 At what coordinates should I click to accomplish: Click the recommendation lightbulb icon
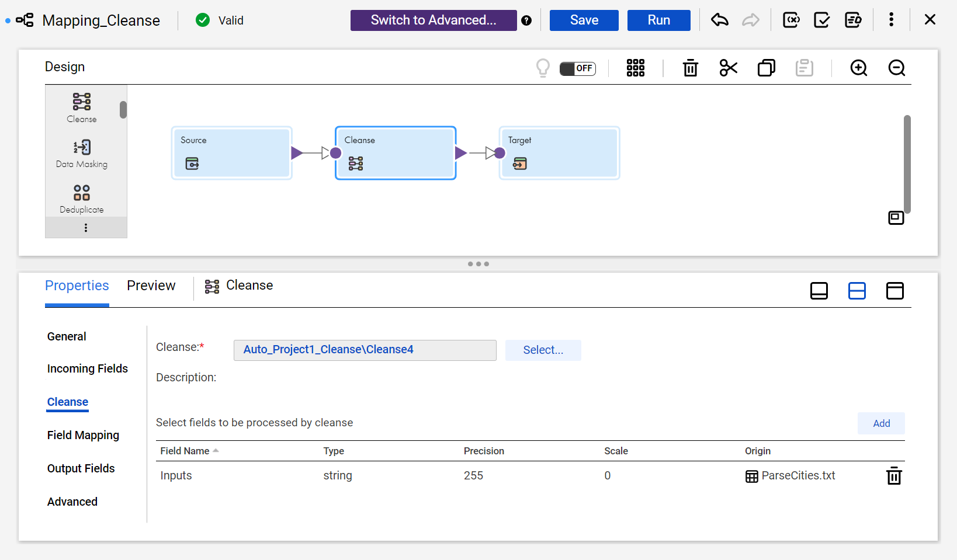tap(543, 68)
